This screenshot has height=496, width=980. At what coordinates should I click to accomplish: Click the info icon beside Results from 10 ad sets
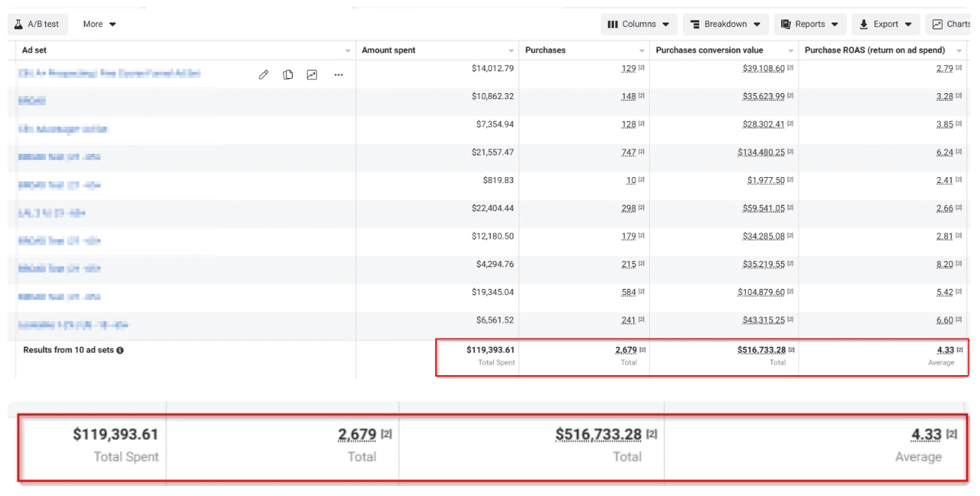(120, 350)
